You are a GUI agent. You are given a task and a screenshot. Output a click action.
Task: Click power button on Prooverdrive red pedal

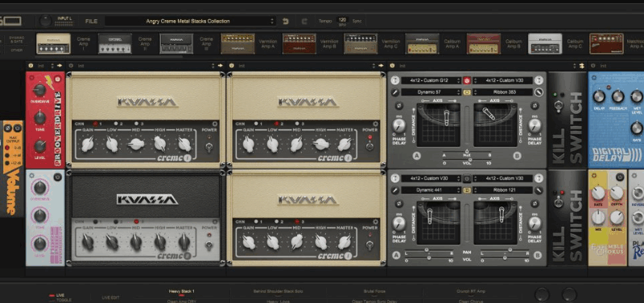[x=57, y=80]
